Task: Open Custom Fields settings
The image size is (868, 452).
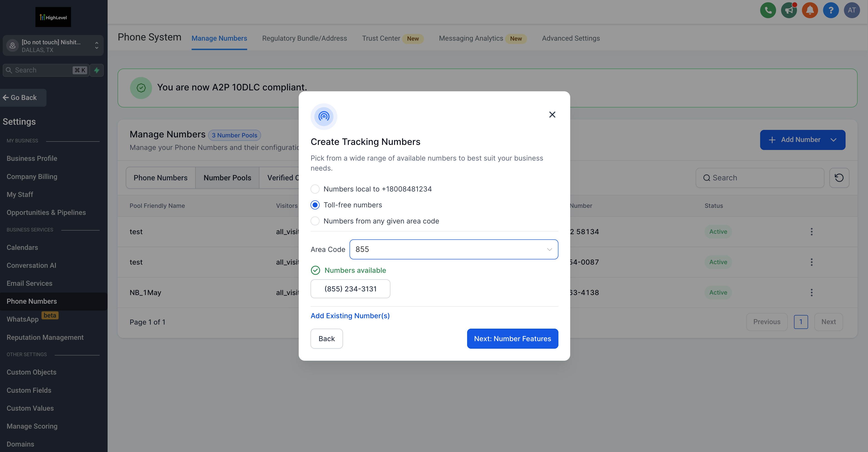Action: click(x=29, y=390)
